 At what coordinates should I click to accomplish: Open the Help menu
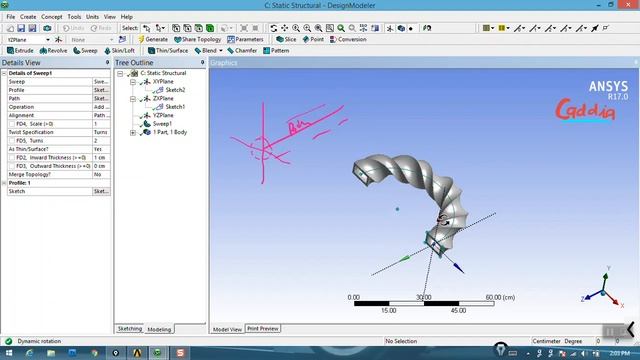coord(127,17)
